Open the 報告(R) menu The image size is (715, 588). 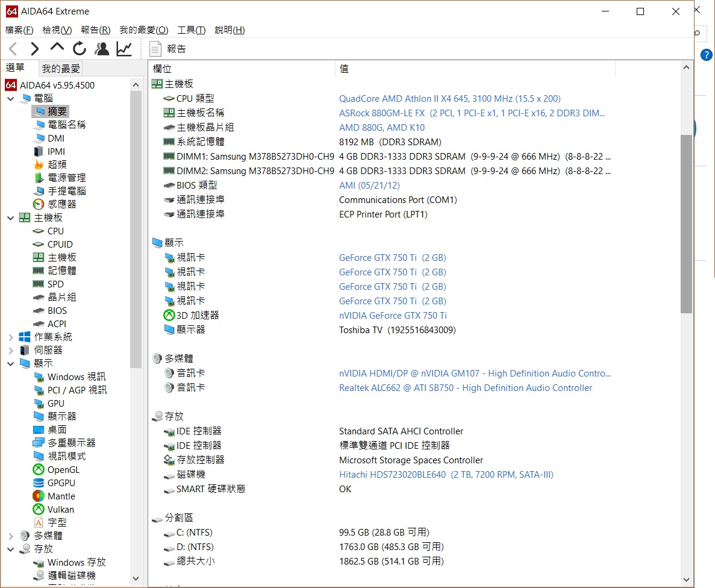pyautogui.click(x=95, y=30)
